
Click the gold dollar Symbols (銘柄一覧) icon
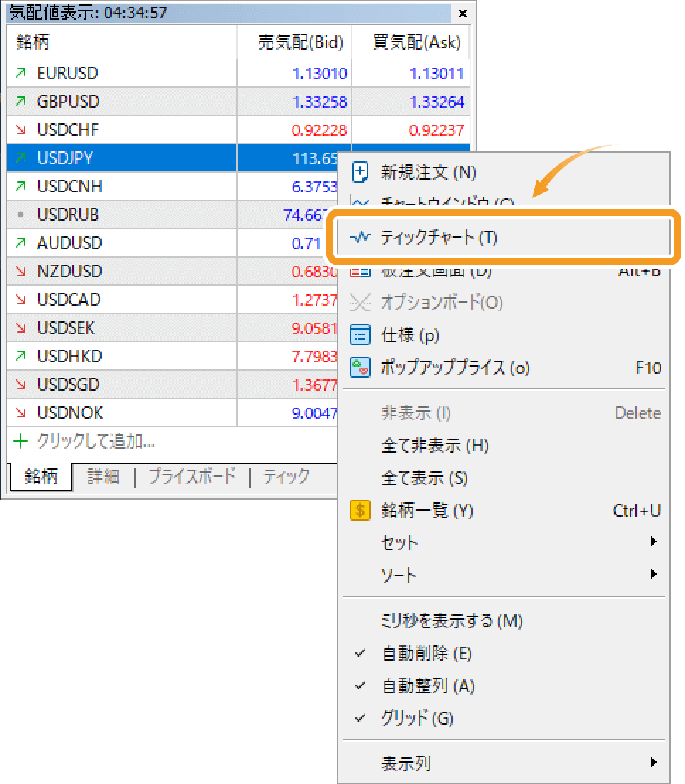tap(360, 510)
